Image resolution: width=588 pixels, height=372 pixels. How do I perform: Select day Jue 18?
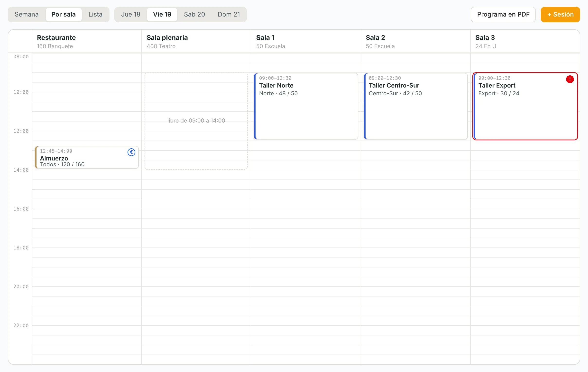(x=131, y=14)
